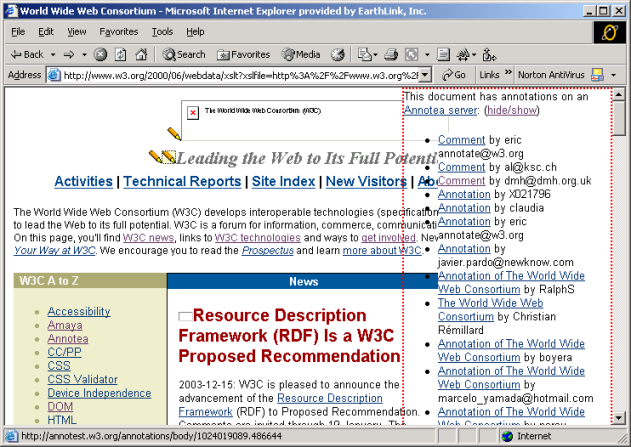Expand the address bar URL dropdown
The width and height of the screenshot is (631, 447).
[x=425, y=75]
